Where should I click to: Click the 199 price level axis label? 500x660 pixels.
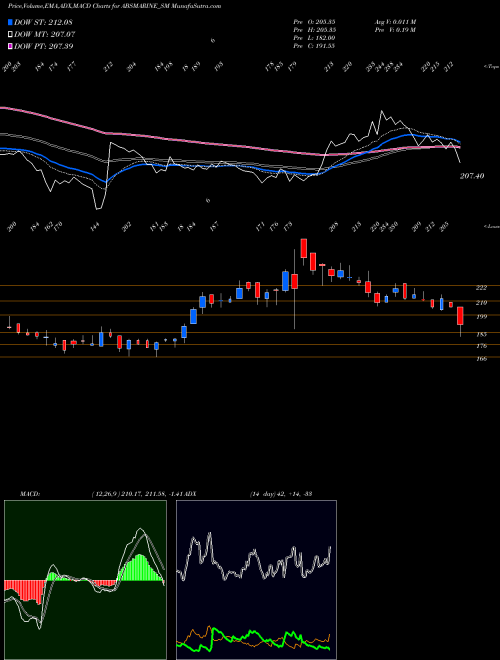[x=481, y=317]
